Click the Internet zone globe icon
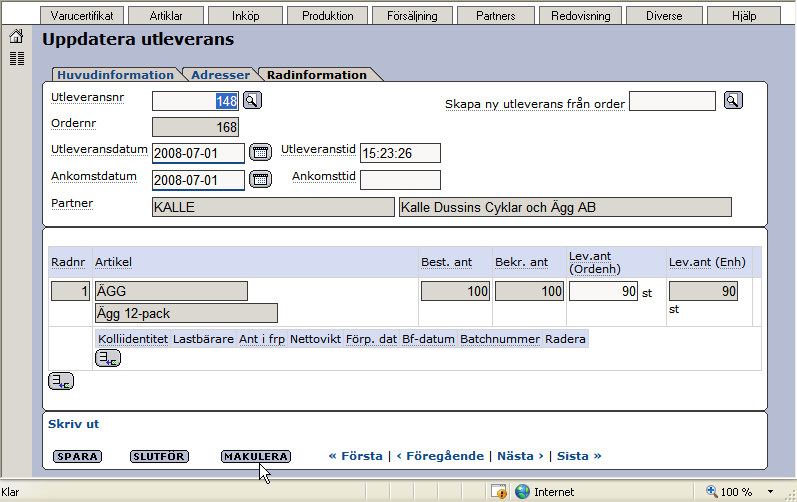This screenshot has height=502, width=797. (522, 491)
